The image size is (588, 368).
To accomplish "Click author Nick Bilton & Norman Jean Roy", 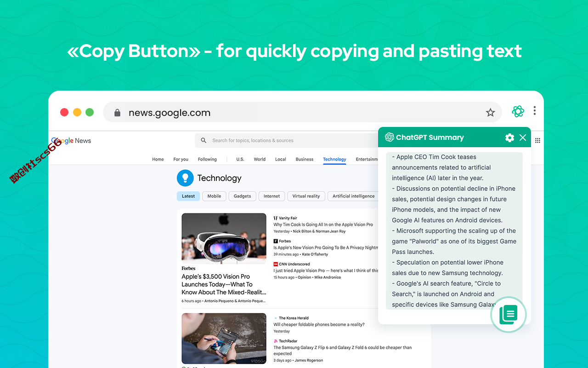I will (319, 231).
